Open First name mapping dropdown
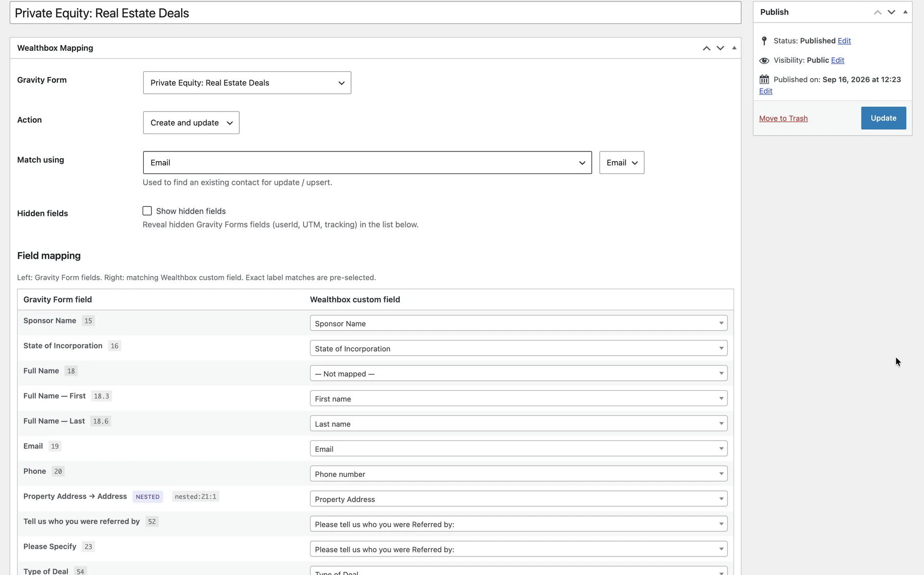The height and width of the screenshot is (575, 924). coord(518,399)
